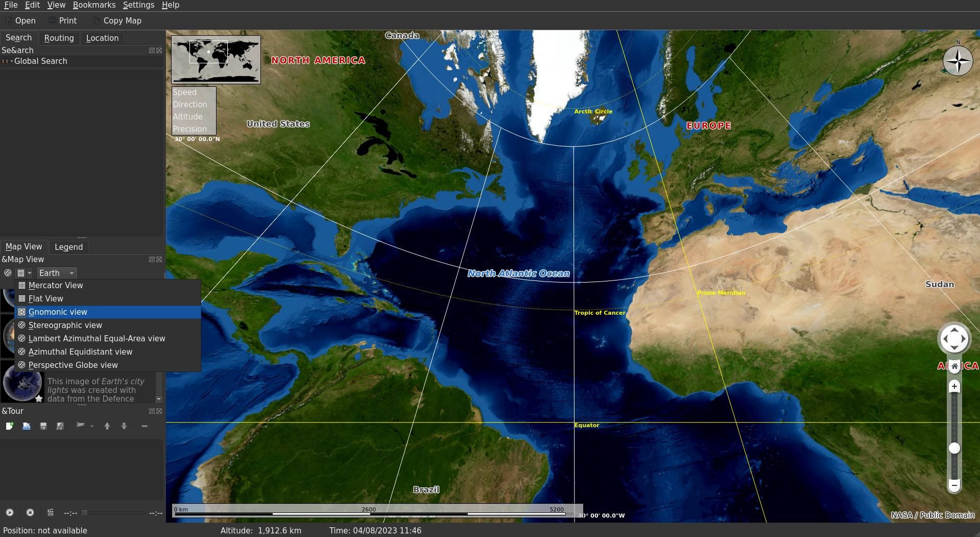Screen dimensions: 980x537
Task: Click the compass rose on the map
Action: pos(958,61)
